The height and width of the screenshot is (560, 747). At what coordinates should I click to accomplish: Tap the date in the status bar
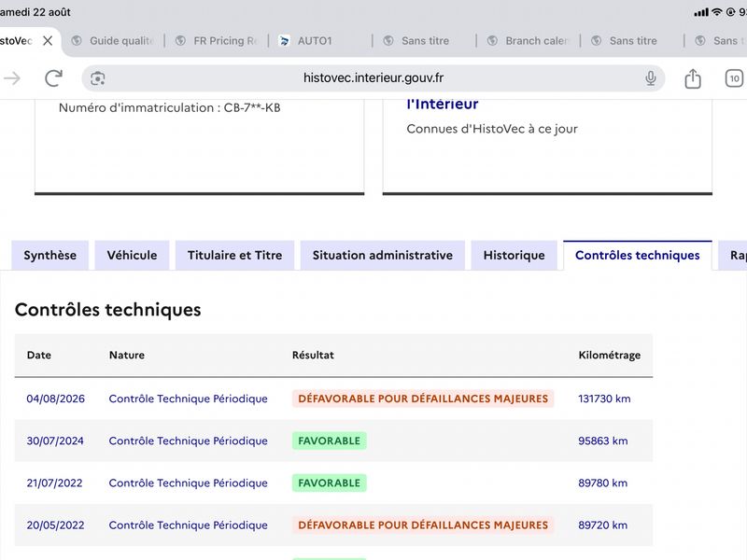point(35,12)
